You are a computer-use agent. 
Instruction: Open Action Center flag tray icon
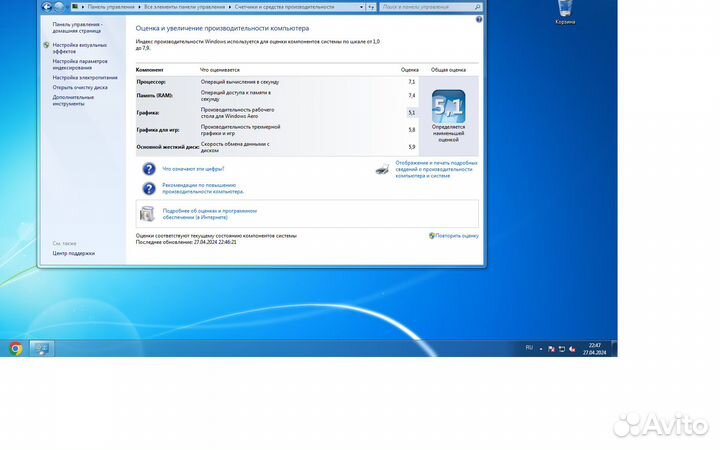click(x=551, y=349)
